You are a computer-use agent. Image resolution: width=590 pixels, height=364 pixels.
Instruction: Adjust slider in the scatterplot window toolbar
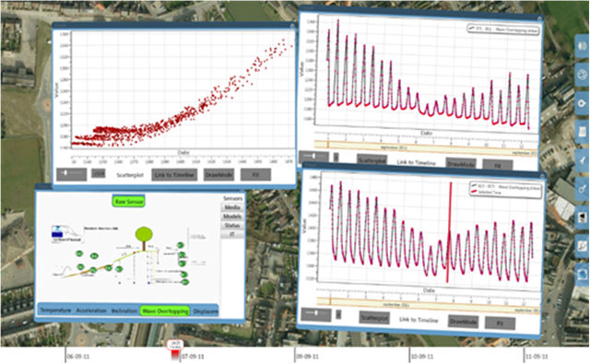(x=72, y=174)
